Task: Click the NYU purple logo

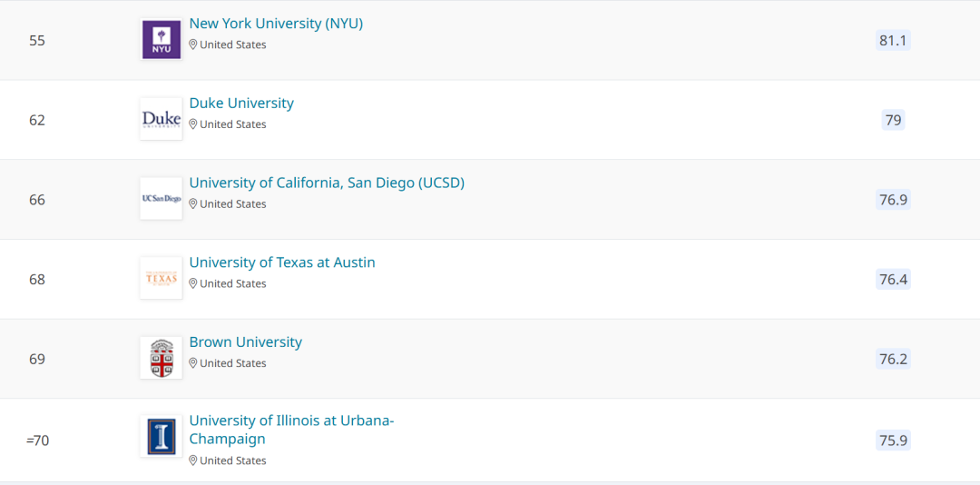Action: click(x=162, y=39)
